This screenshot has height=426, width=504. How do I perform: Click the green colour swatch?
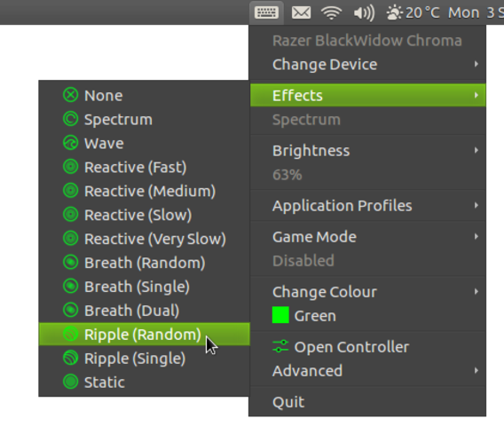[280, 315]
